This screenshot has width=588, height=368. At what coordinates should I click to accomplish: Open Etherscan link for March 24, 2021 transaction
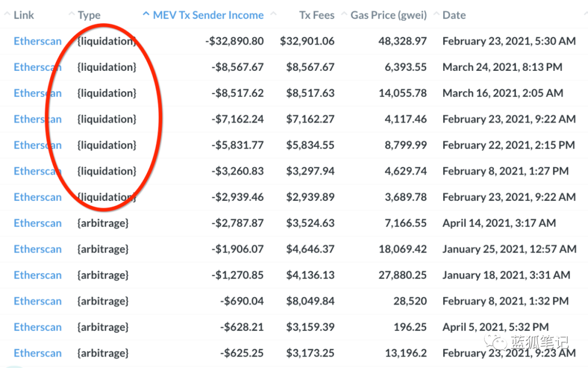[x=38, y=68]
